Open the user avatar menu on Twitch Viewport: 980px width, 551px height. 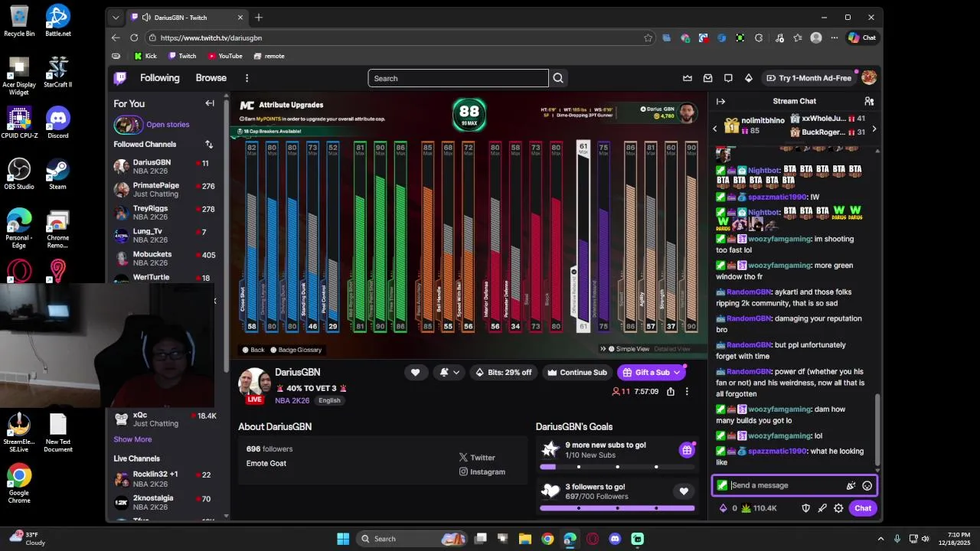pos(868,78)
